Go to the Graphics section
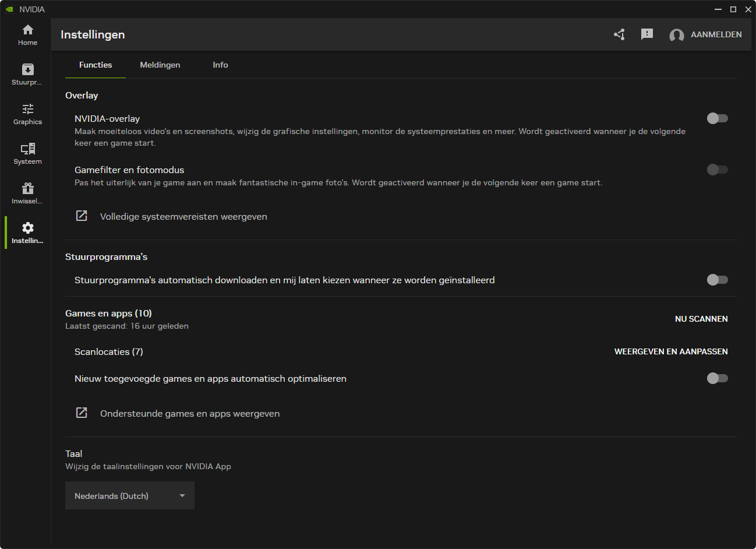Image resolution: width=756 pixels, height=549 pixels. click(x=27, y=114)
